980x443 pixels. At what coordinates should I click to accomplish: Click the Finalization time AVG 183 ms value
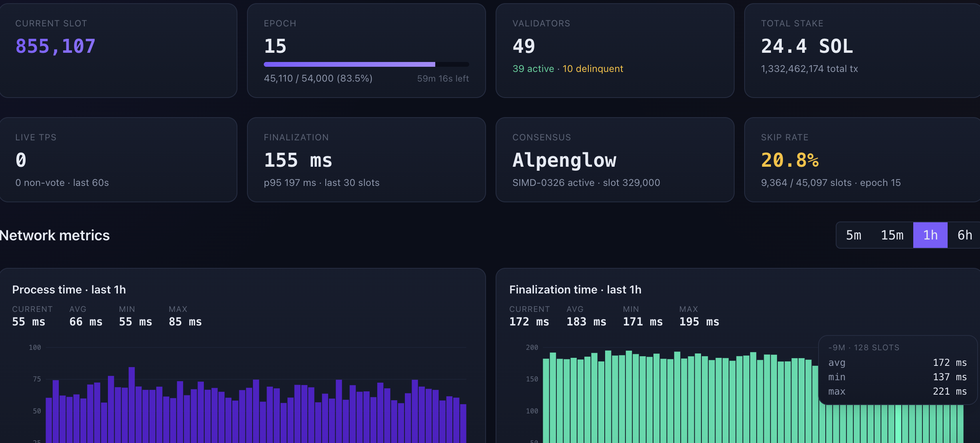[586, 322]
